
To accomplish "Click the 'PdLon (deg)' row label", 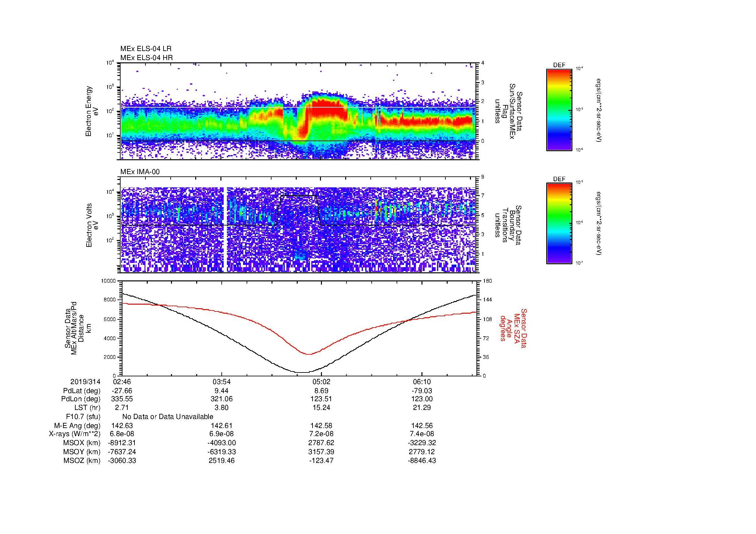I will point(81,399).
